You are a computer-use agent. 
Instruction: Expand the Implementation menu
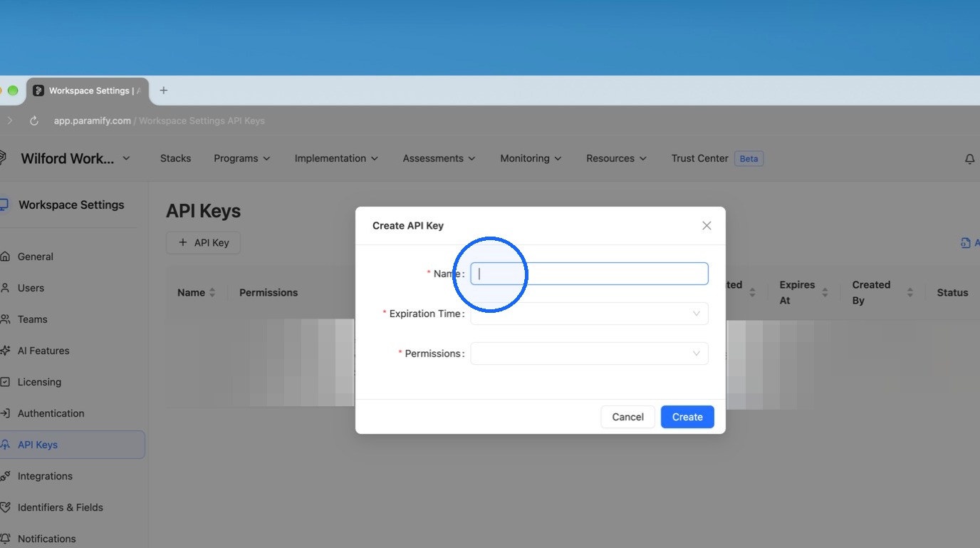pos(336,158)
